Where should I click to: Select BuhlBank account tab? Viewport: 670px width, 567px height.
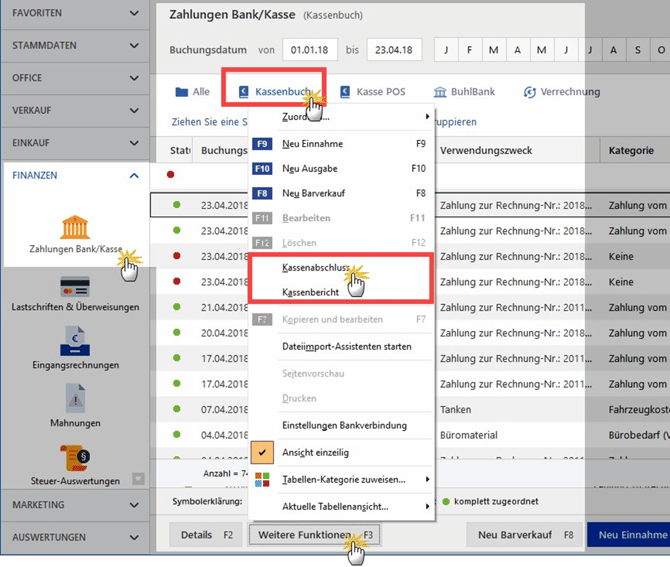click(x=463, y=92)
